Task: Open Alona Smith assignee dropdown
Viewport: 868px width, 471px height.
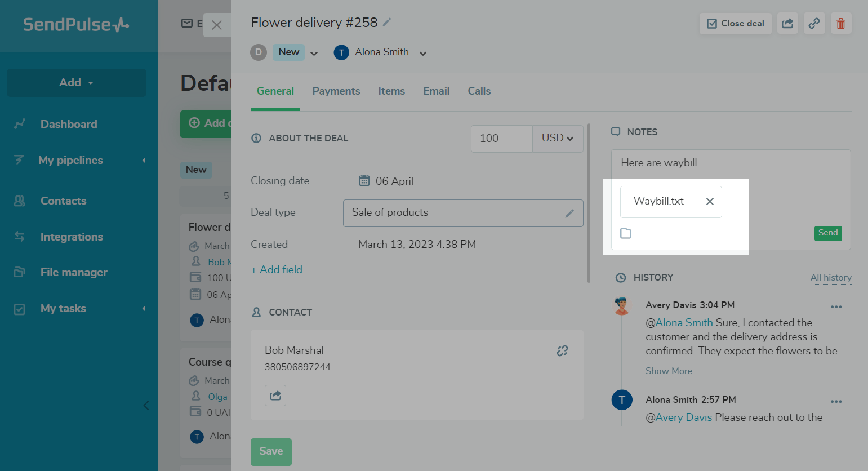Action: [x=423, y=54]
